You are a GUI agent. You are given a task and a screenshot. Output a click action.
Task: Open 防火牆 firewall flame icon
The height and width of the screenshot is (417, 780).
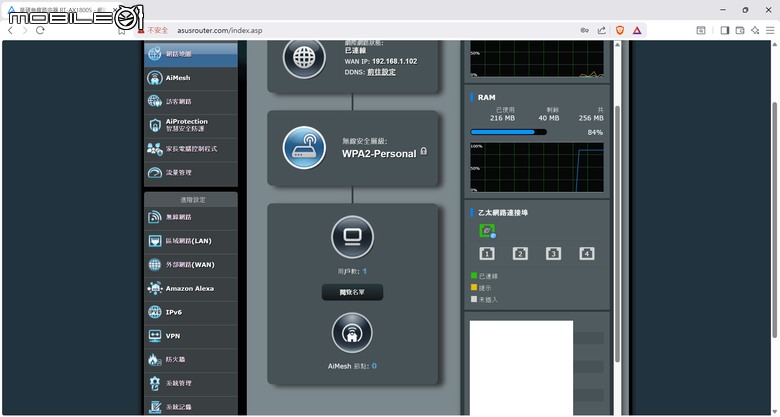(x=154, y=359)
